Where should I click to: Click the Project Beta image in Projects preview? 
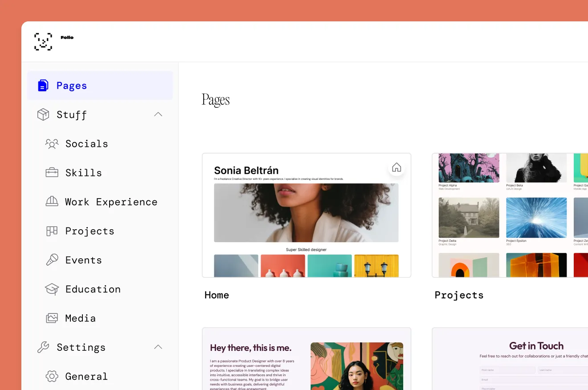[x=536, y=168]
